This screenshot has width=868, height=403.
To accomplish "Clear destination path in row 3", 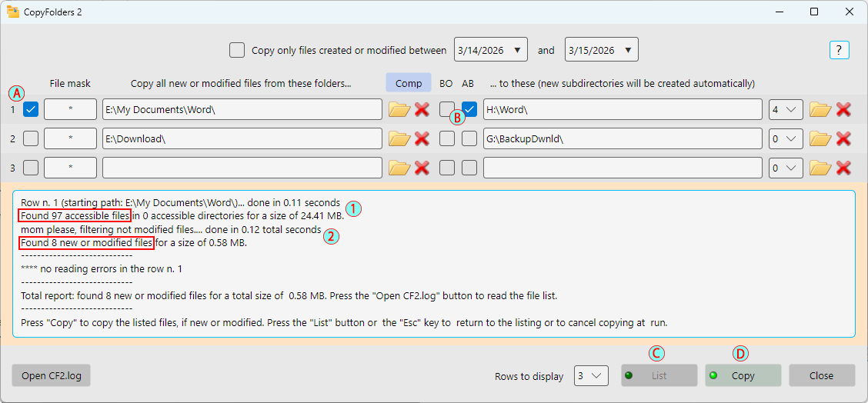I will [843, 167].
